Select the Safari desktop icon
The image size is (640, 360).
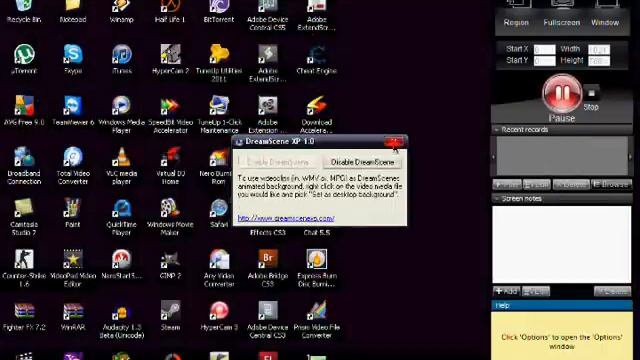click(x=219, y=213)
